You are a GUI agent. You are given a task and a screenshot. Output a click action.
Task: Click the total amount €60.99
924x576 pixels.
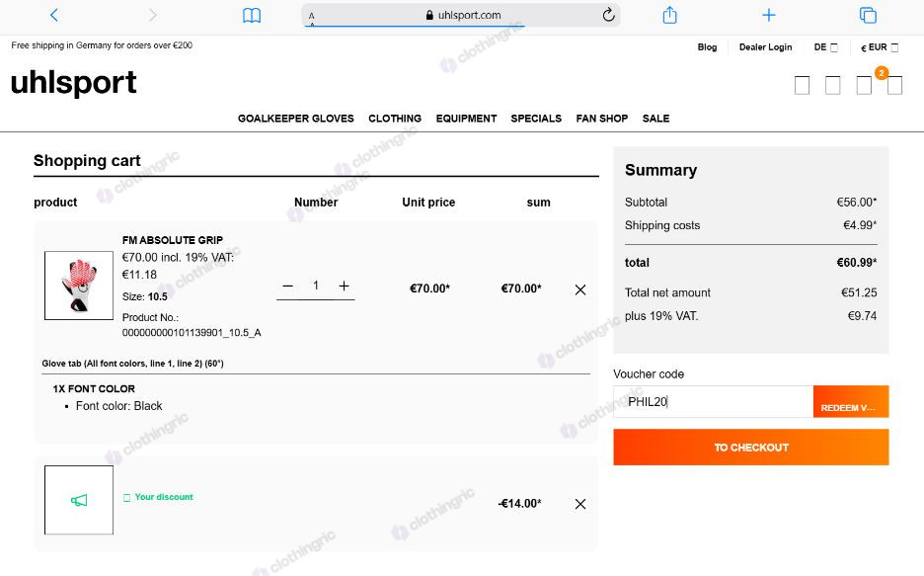coord(857,263)
